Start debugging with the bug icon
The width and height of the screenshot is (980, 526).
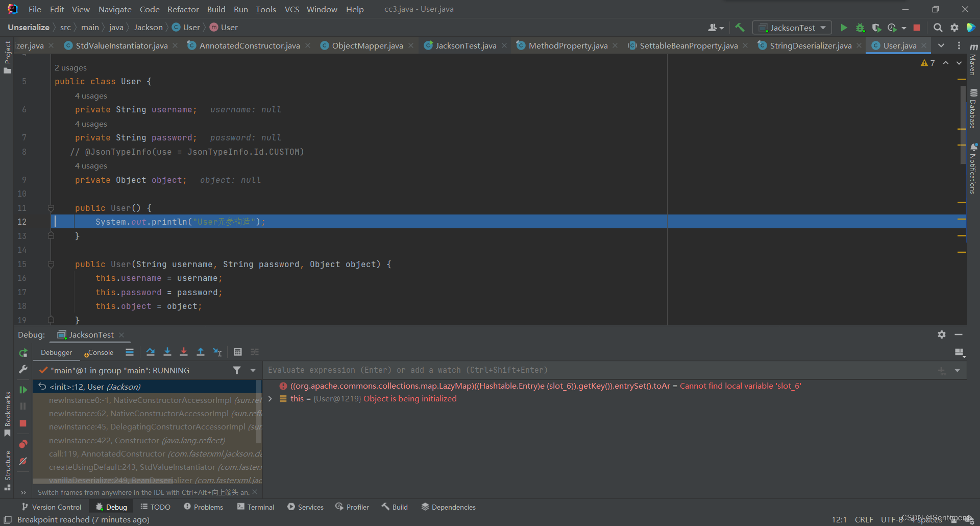pyautogui.click(x=861, y=28)
